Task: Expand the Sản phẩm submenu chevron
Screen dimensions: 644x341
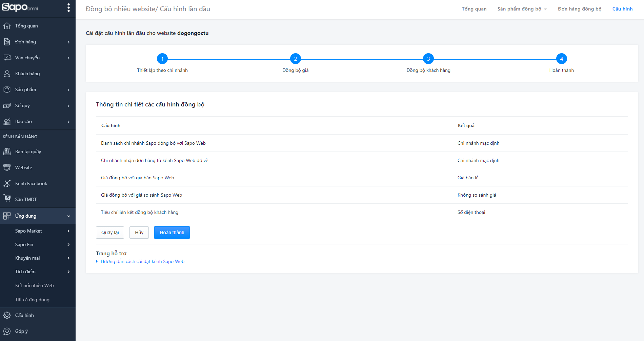Action: point(69,90)
